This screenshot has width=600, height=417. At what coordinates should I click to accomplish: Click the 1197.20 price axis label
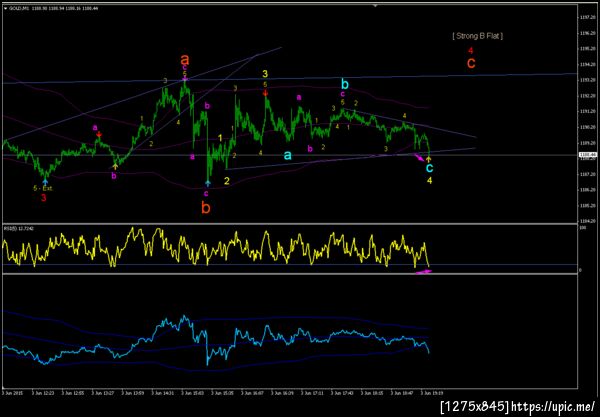click(587, 17)
